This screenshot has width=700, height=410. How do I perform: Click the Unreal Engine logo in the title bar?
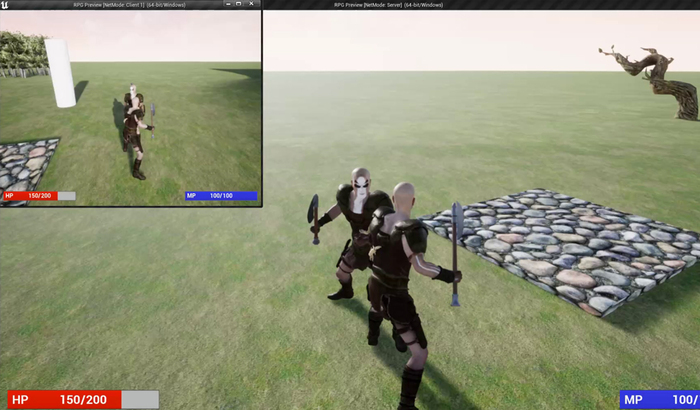point(6,5)
